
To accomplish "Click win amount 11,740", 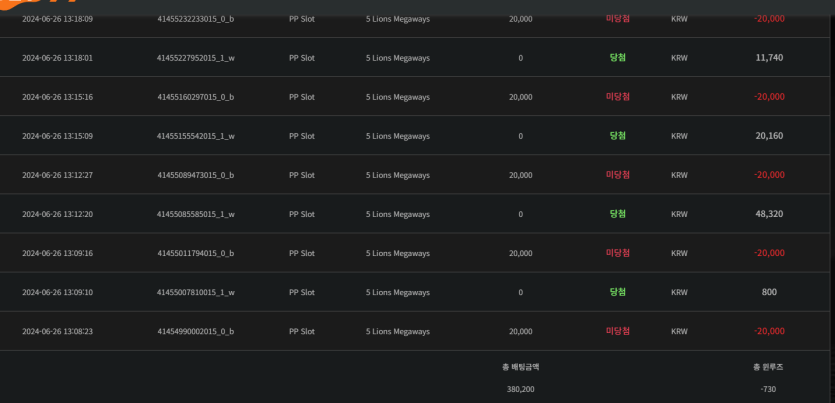I will [769, 57].
